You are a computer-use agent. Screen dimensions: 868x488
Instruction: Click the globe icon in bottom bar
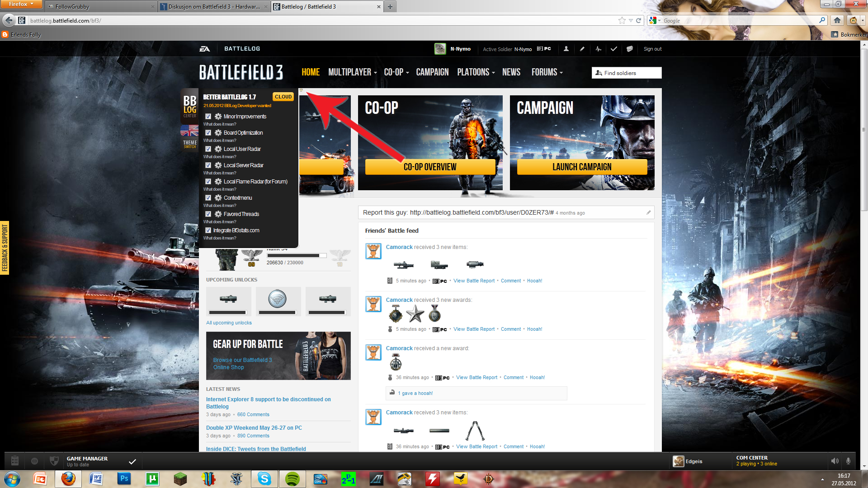[x=34, y=461]
